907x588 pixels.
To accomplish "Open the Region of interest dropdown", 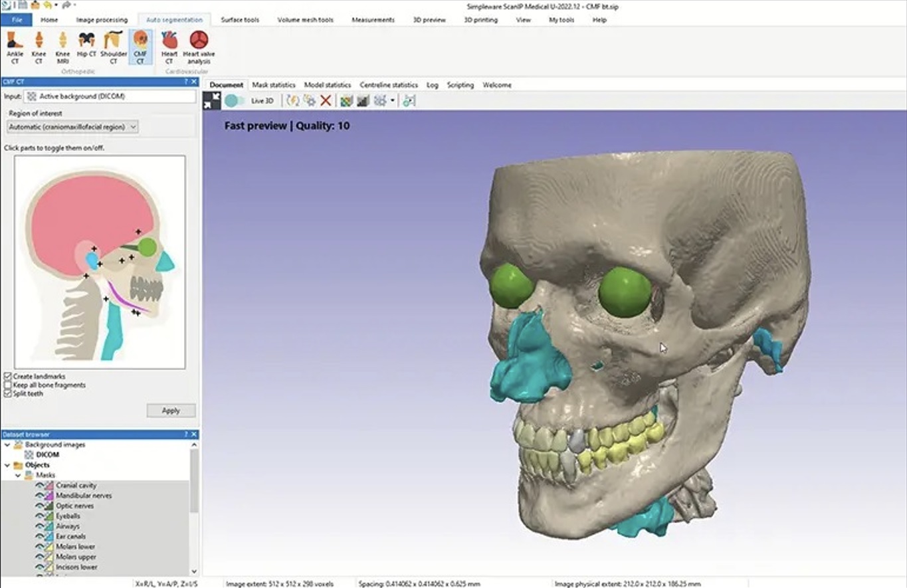I will (72, 126).
